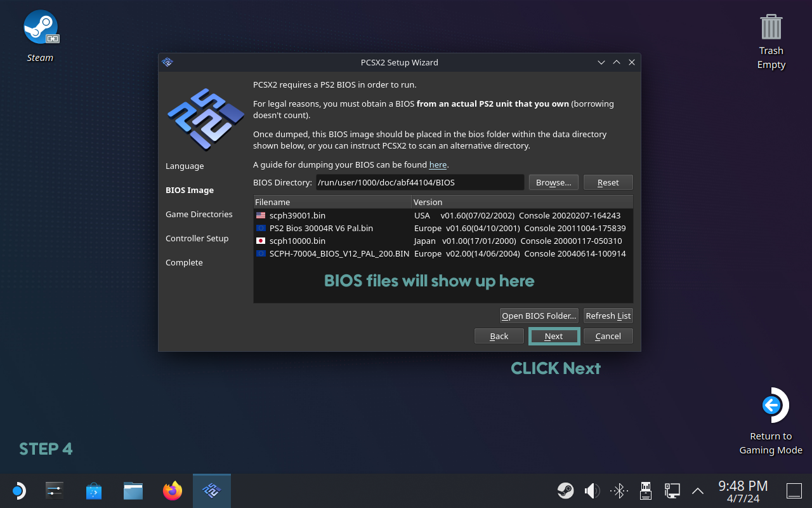Open Steam tray icon
Screen dimensions: 812x508
[565, 491]
